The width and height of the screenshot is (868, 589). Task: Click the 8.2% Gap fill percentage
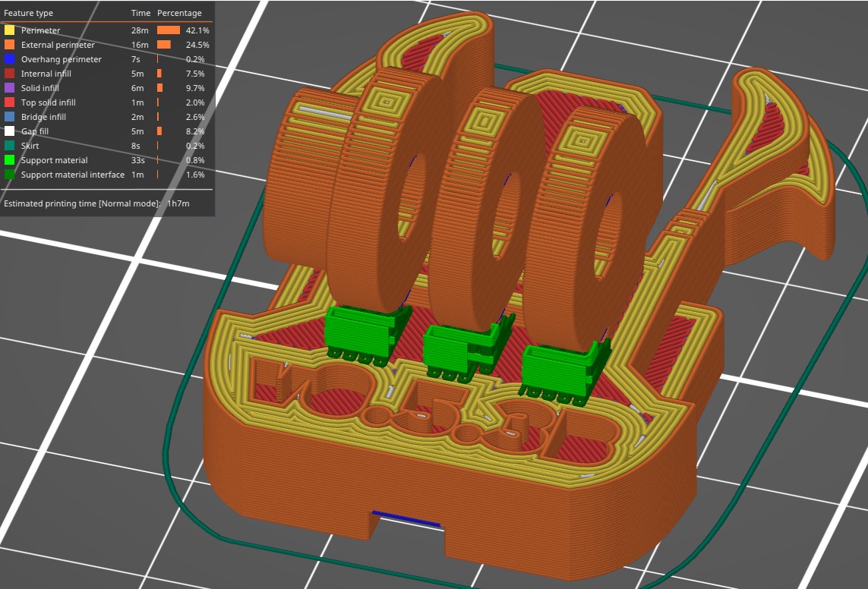[x=195, y=131]
